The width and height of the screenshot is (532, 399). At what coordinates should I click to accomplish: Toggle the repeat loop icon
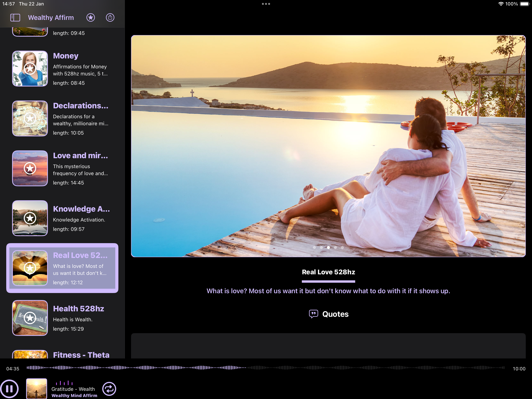pos(109,389)
